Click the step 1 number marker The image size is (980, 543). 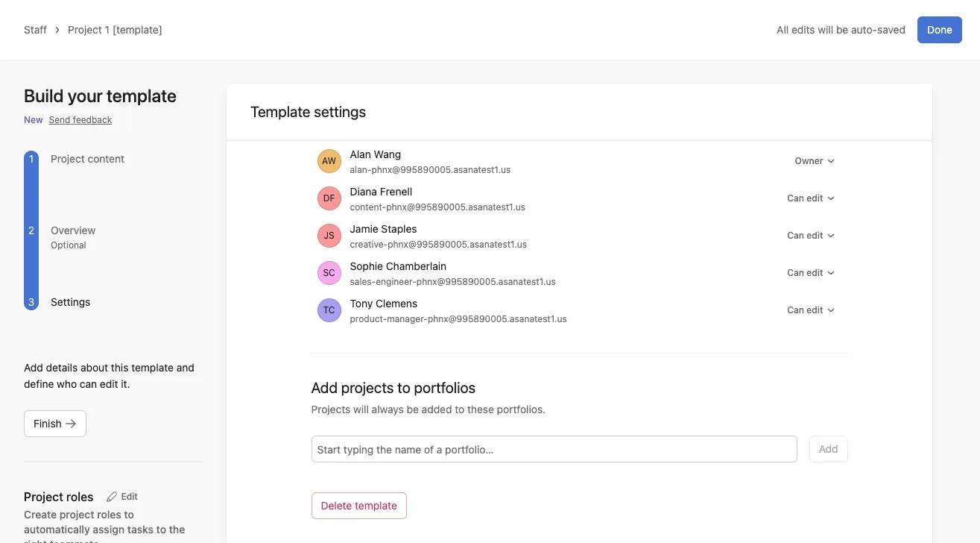(x=31, y=159)
